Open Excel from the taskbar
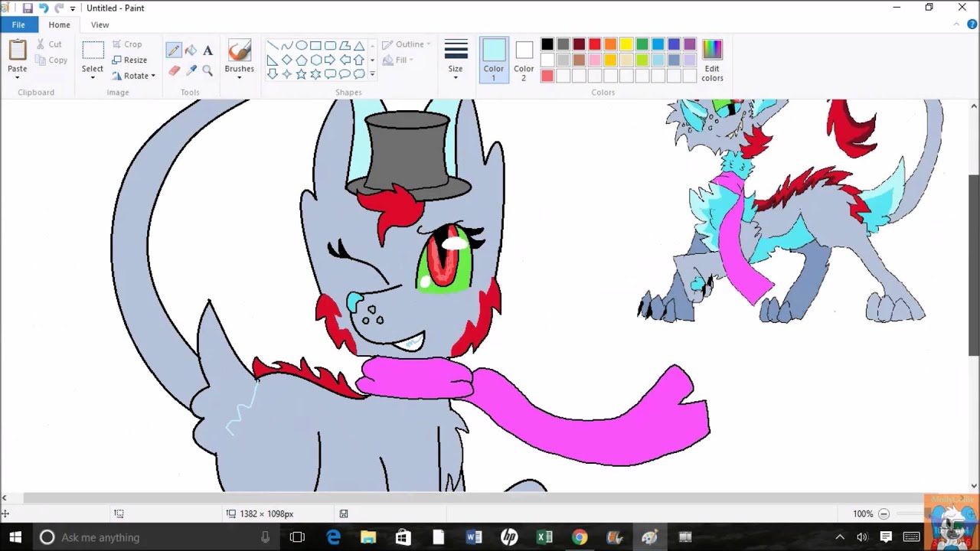 [544, 537]
